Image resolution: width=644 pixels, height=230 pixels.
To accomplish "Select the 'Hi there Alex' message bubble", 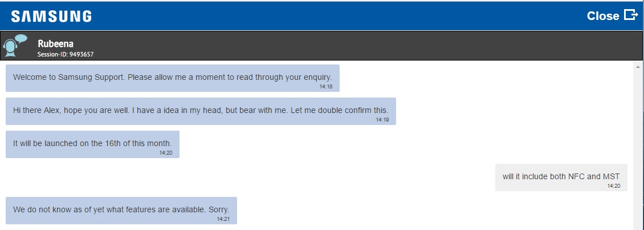I will [201, 110].
